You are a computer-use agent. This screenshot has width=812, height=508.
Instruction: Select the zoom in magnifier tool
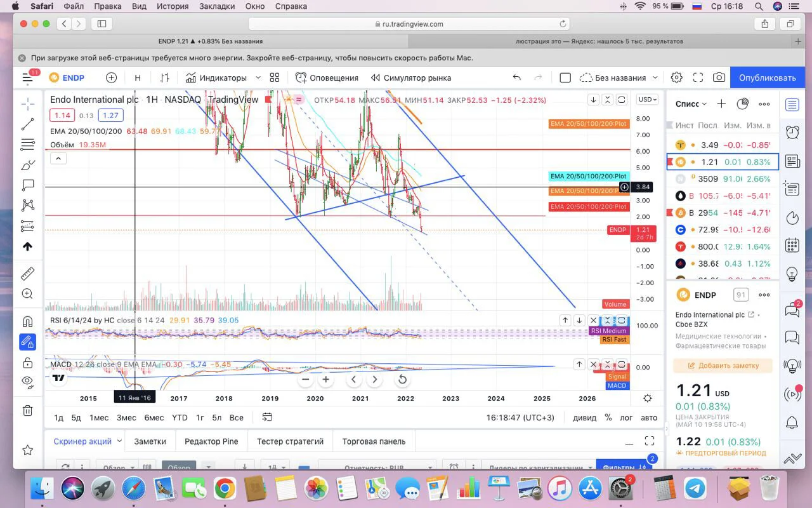[28, 294]
